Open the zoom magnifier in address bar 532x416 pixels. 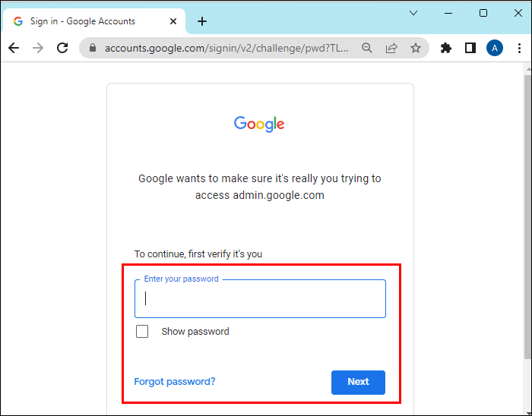point(367,48)
